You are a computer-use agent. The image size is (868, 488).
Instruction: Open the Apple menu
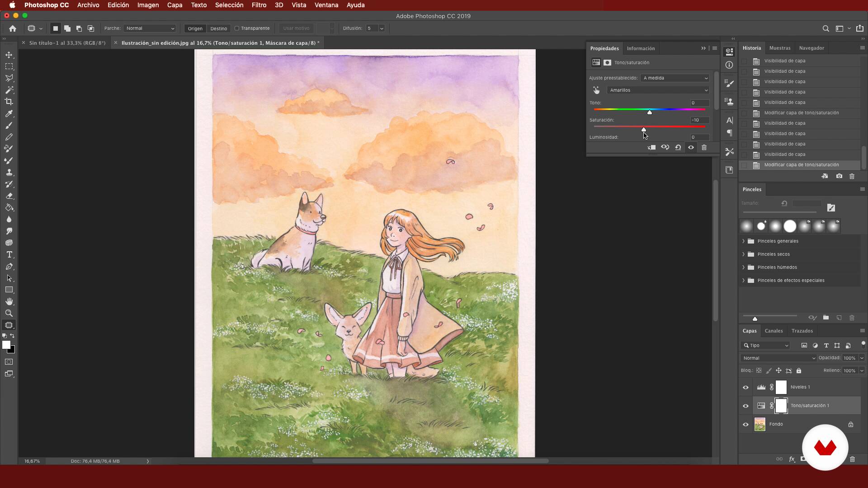[12, 5]
